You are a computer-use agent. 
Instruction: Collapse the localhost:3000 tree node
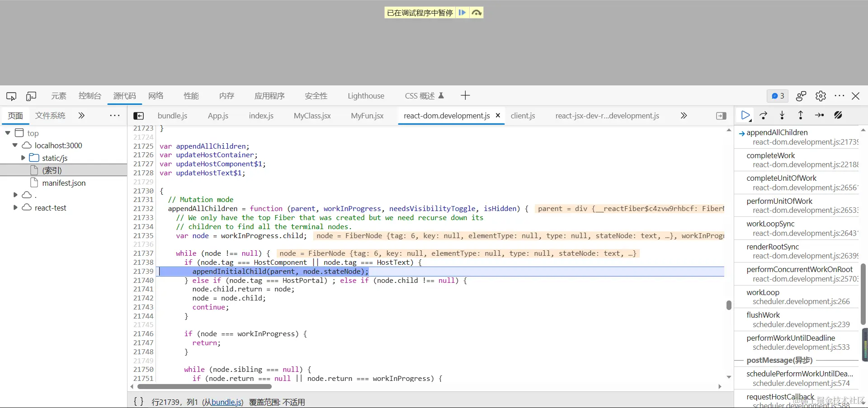(x=15, y=145)
